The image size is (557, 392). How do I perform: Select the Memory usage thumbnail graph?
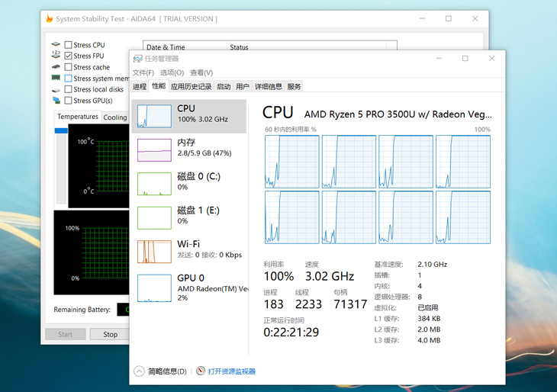(x=154, y=149)
